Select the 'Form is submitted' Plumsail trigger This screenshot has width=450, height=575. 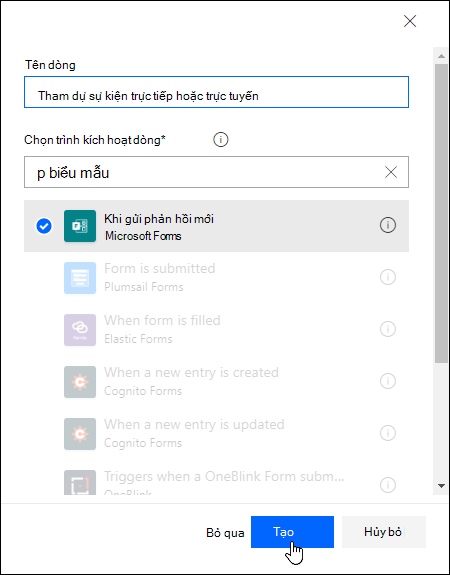pyautogui.click(x=216, y=278)
